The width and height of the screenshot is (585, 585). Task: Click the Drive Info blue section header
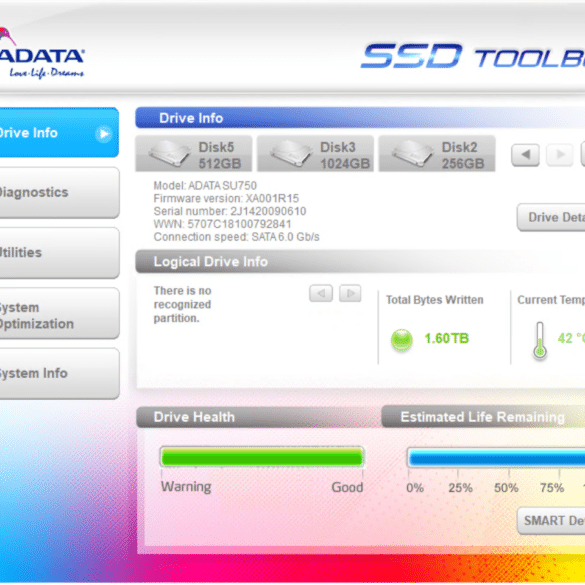click(x=360, y=118)
